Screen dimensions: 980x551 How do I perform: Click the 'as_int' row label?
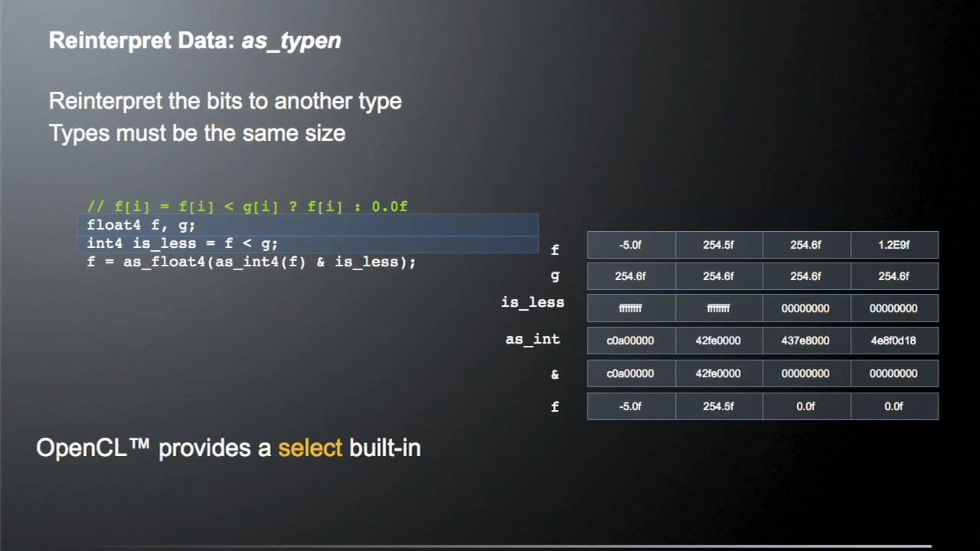(x=533, y=339)
